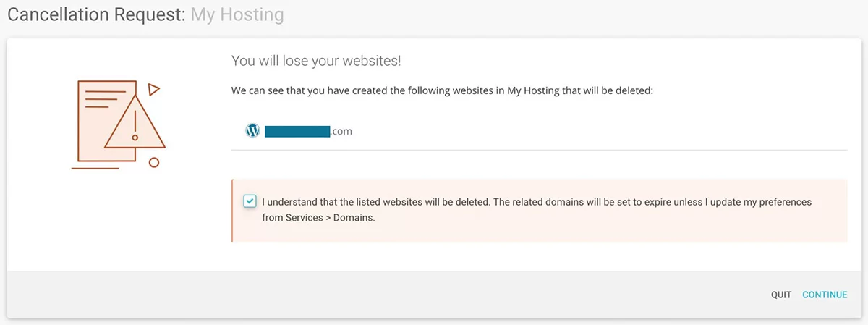
Task: Click the '.com' domain suffix text
Action: [341, 132]
